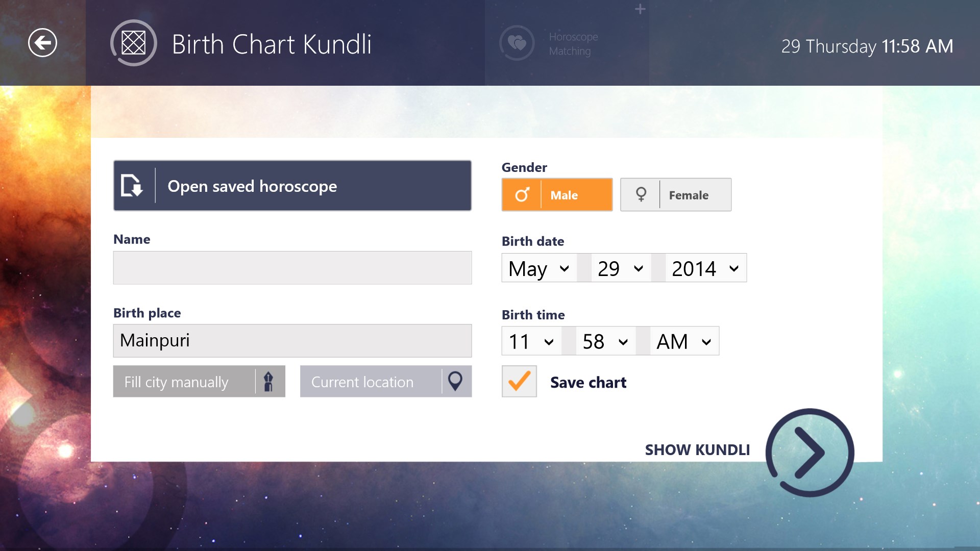This screenshot has height=551, width=980.
Task: Select Female gender
Action: (x=676, y=194)
